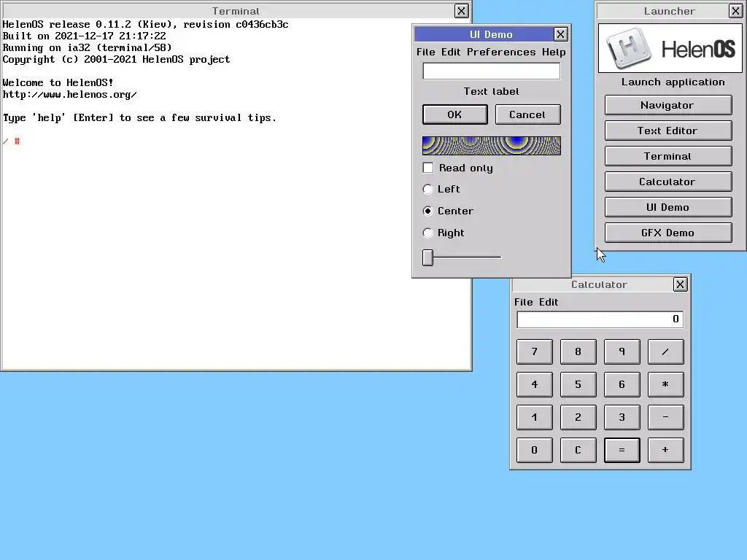The width and height of the screenshot is (747, 560).
Task: Close the Launcher window
Action: [735, 11]
